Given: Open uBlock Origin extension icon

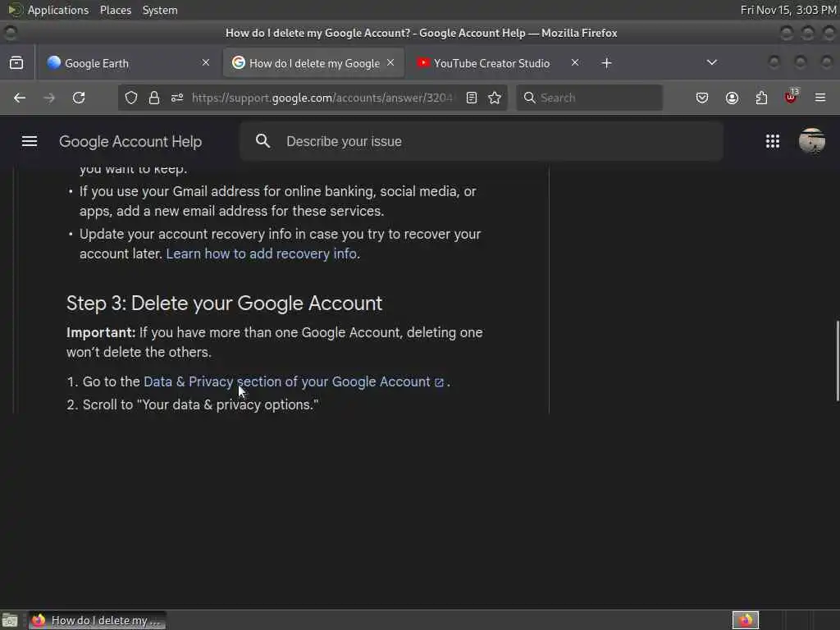Looking at the screenshot, I should tap(791, 97).
